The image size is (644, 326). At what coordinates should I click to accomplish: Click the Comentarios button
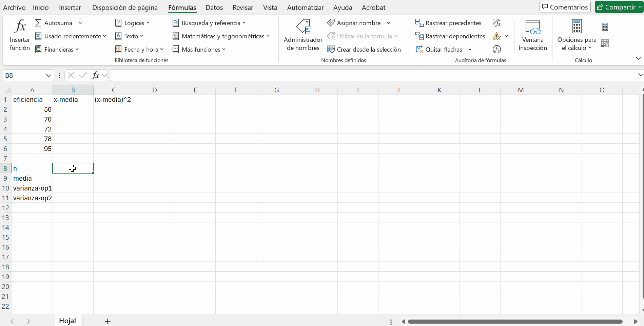(x=565, y=7)
